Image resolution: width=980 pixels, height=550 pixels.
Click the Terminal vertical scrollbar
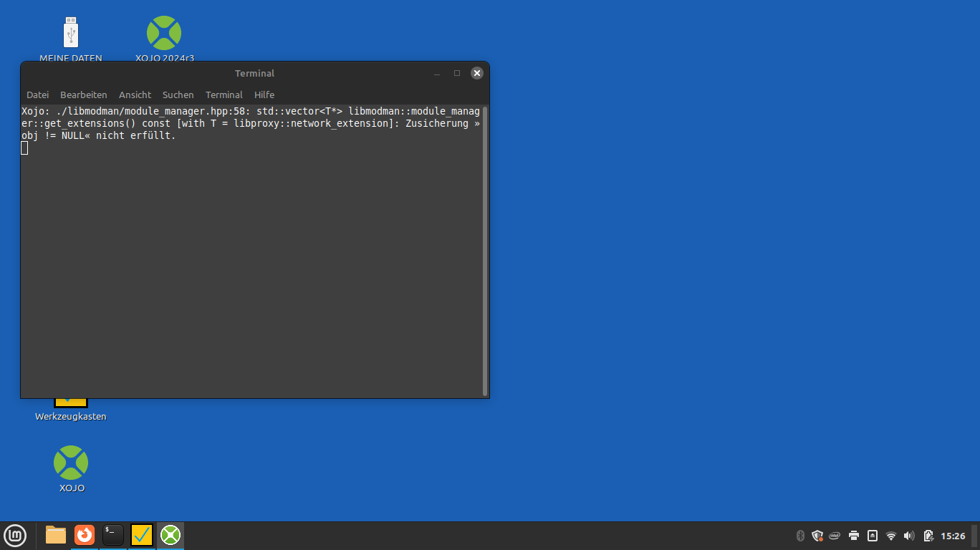pos(485,251)
